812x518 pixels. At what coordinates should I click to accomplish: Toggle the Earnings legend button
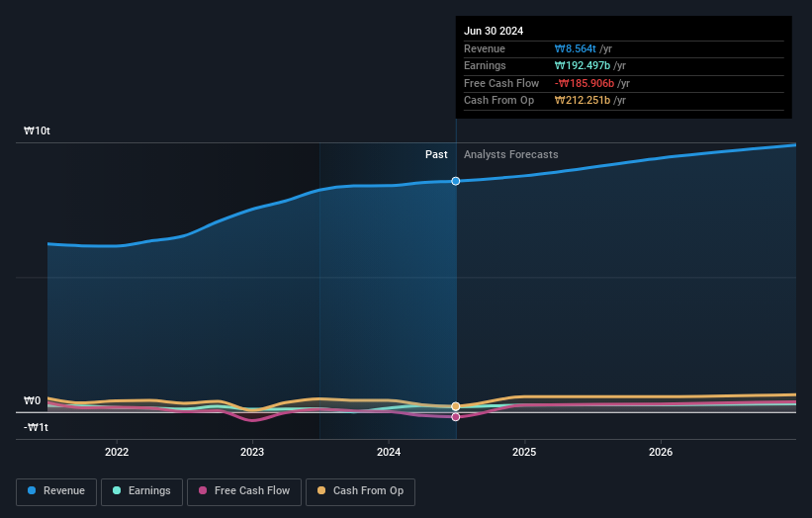141,491
